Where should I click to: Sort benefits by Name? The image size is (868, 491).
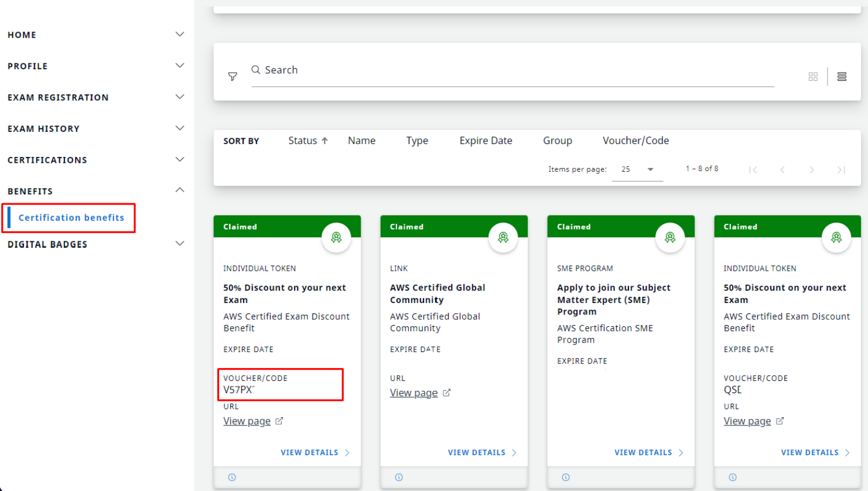361,141
